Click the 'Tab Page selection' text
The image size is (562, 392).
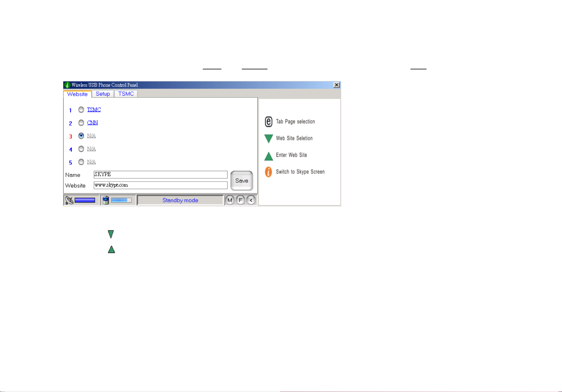tap(295, 122)
